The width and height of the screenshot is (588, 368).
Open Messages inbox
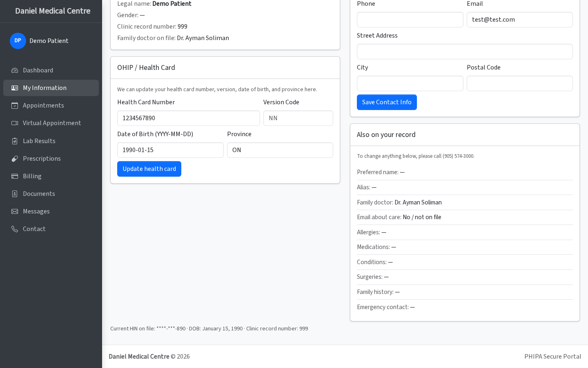pos(51,211)
